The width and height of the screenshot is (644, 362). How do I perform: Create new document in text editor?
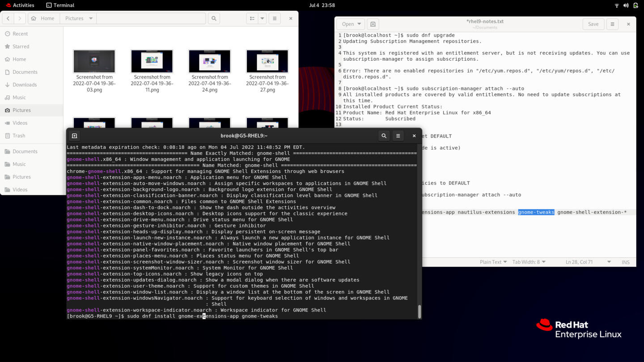(x=373, y=24)
